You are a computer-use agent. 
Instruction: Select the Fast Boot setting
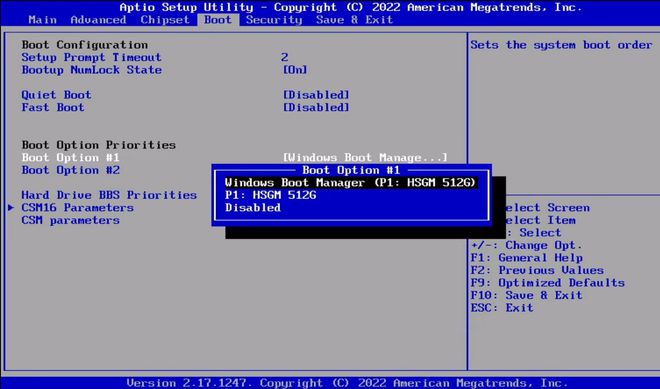[x=53, y=107]
